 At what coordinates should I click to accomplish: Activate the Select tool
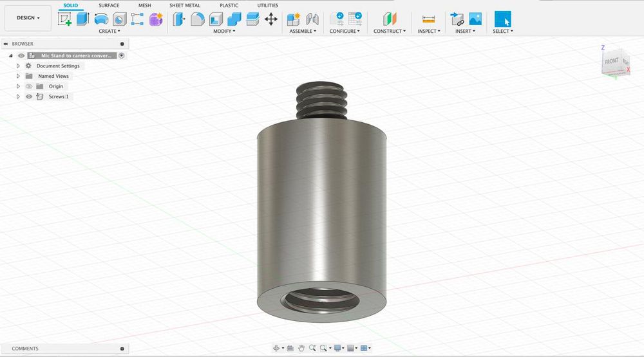[x=503, y=19]
